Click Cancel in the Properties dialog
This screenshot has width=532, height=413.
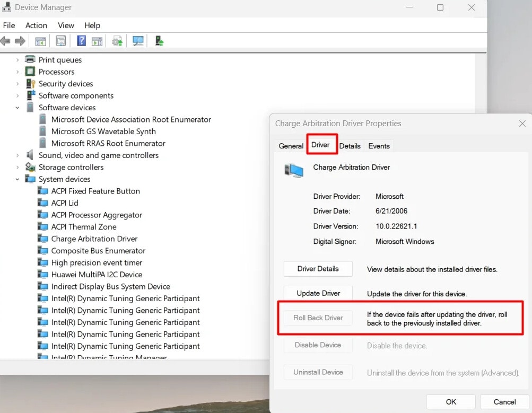pyautogui.click(x=504, y=402)
